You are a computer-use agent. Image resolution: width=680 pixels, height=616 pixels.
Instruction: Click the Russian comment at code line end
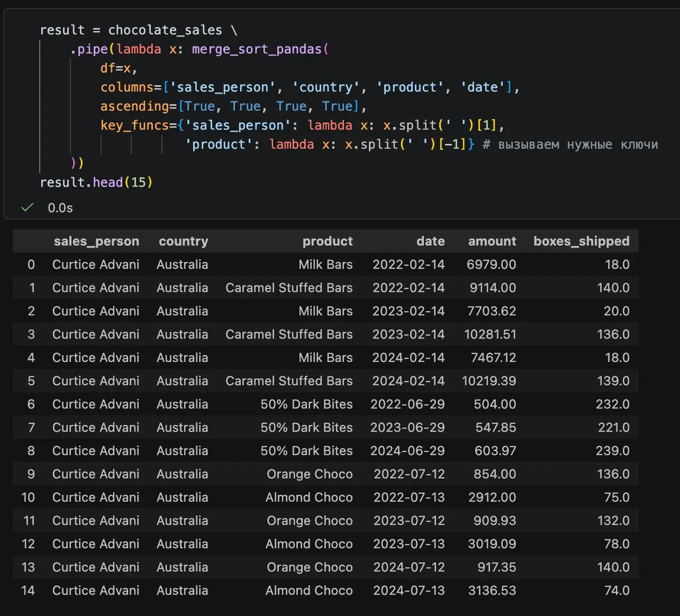[570, 145]
